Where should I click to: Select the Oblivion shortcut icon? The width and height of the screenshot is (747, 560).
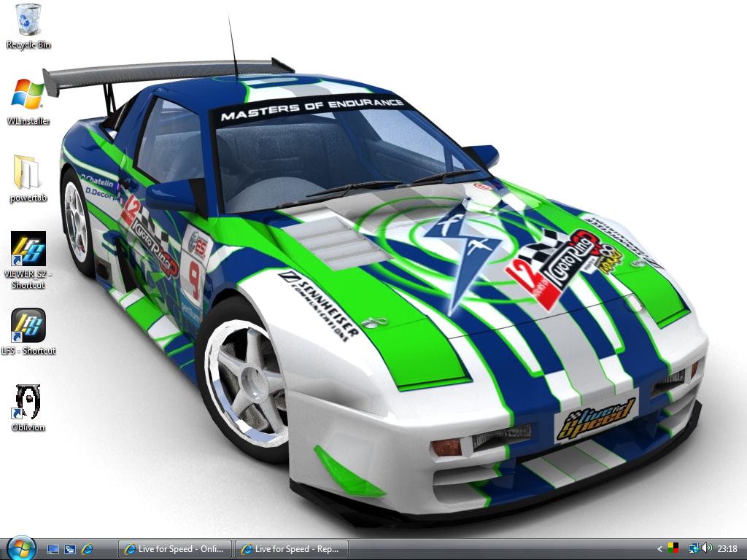point(28,408)
